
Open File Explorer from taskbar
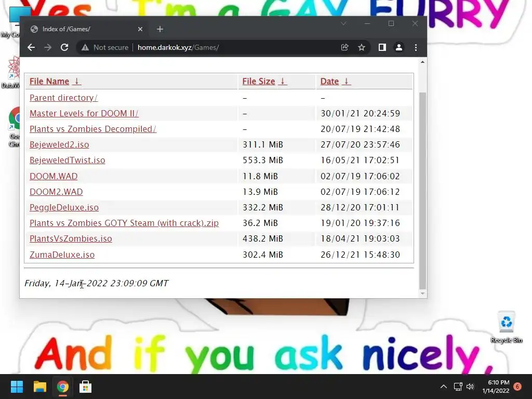pyautogui.click(x=39, y=387)
